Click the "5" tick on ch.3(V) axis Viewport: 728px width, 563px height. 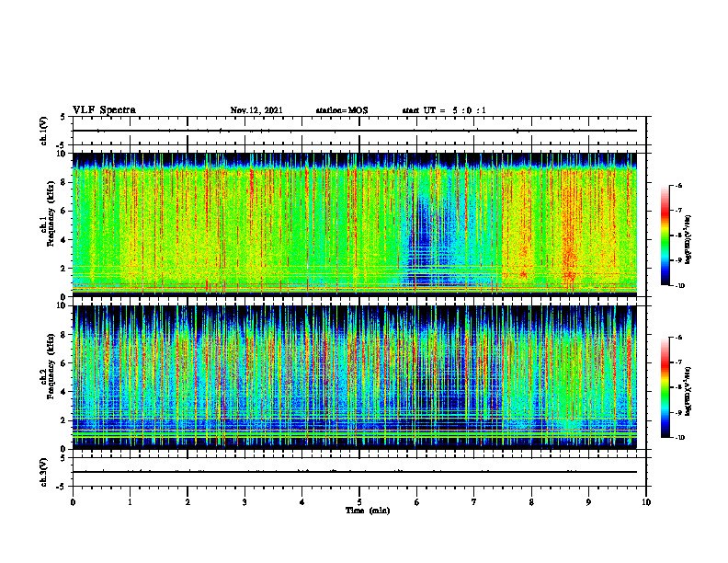[63, 458]
